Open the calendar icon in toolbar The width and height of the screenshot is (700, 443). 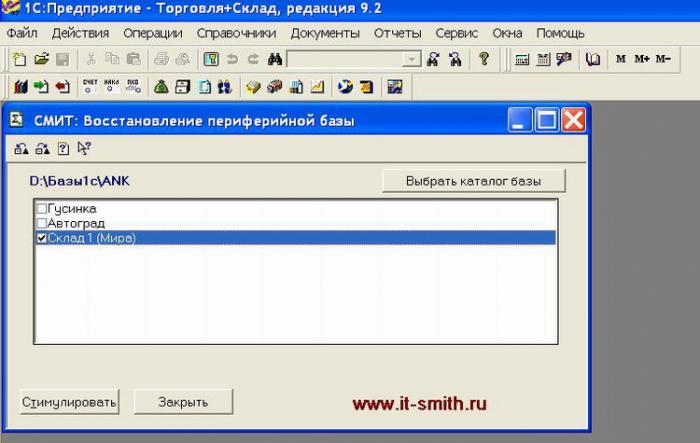pyautogui.click(x=543, y=59)
